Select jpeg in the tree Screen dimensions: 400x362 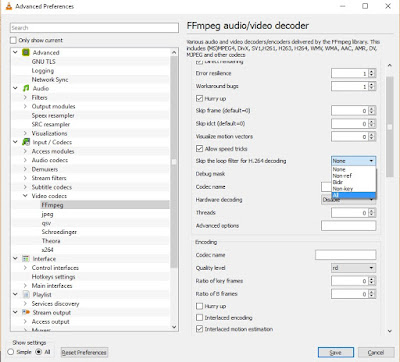[x=47, y=214]
